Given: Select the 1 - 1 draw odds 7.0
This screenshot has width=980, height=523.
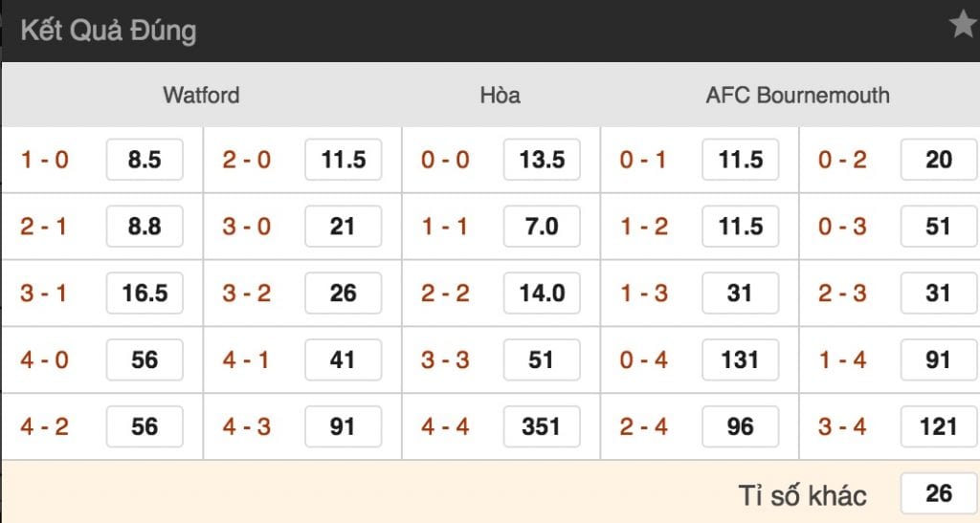Looking at the screenshot, I should point(542,227).
